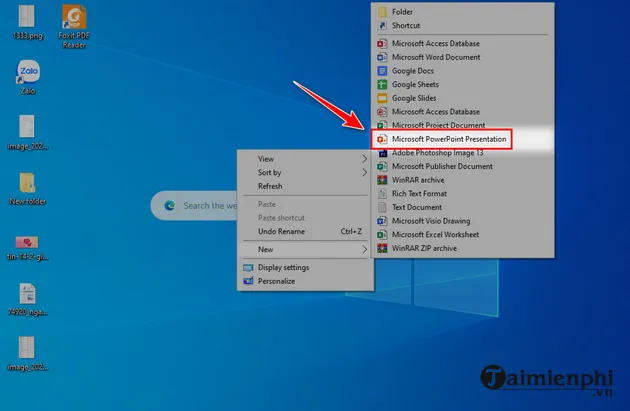This screenshot has height=411, width=630.
Task: Expand the Sort by submenu arrow
Action: 364,173
